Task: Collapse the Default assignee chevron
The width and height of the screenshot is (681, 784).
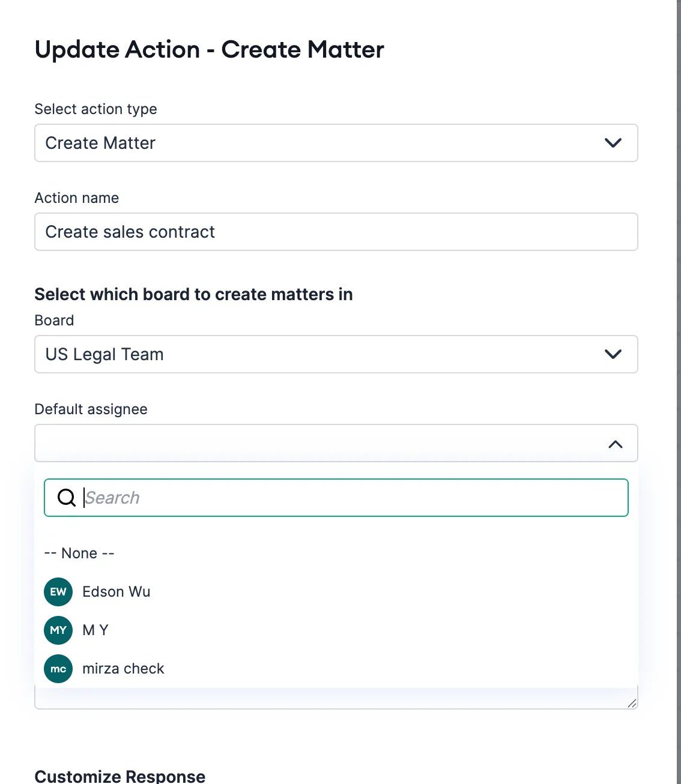Action: [x=615, y=444]
